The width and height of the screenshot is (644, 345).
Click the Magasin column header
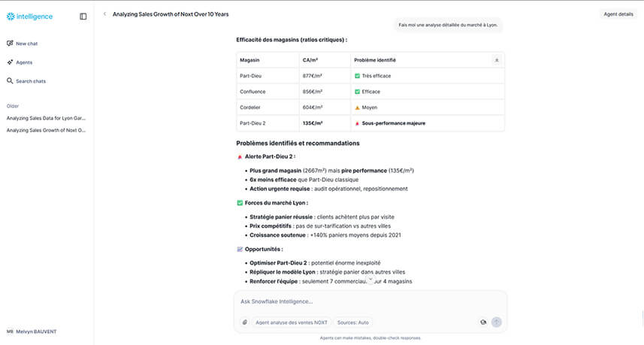[x=249, y=59]
